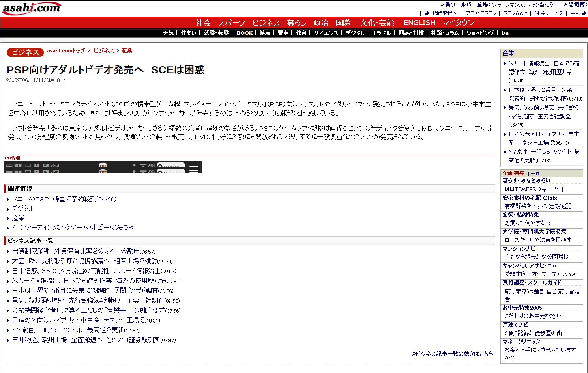Open 健康 in the sub-navigation
This screenshot has width=588, height=373.
(265, 33)
